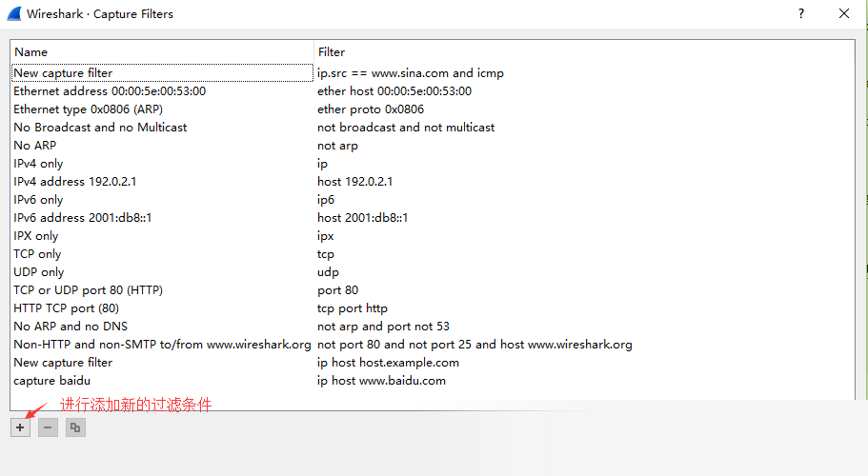Click the 'not arp' filter cell

coord(337,146)
